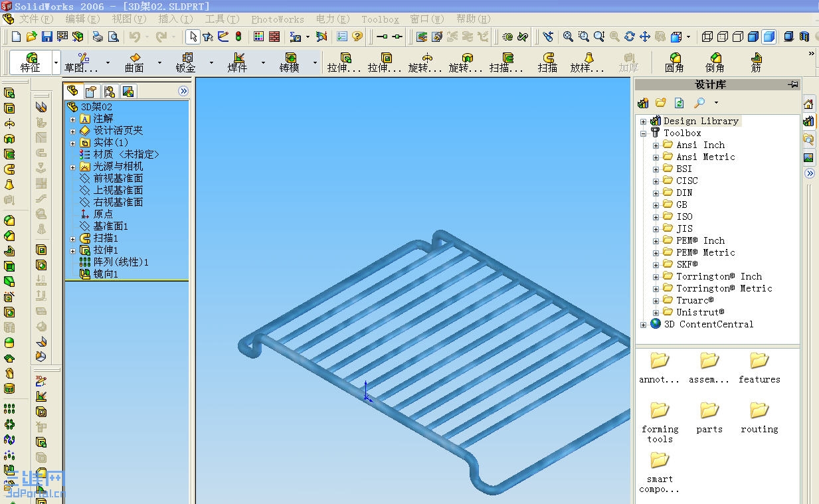Click the Print icon
The height and width of the screenshot is (504, 819).
click(98, 37)
